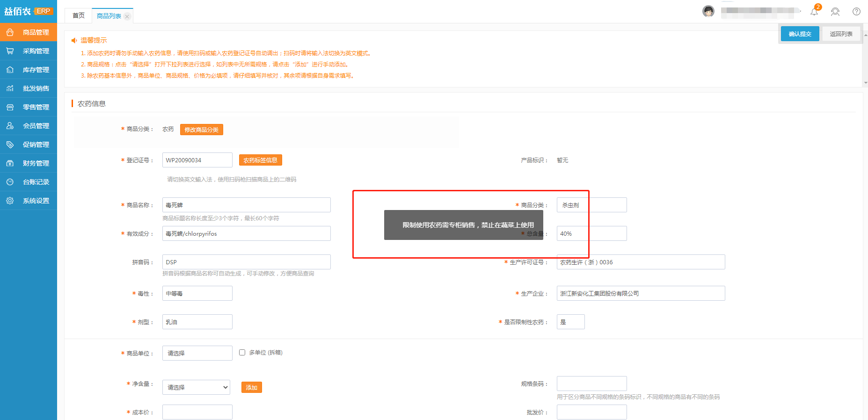Click the shopping bag icon for 商品管理
This screenshot has width=868, height=420.
(x=10, y=32)
